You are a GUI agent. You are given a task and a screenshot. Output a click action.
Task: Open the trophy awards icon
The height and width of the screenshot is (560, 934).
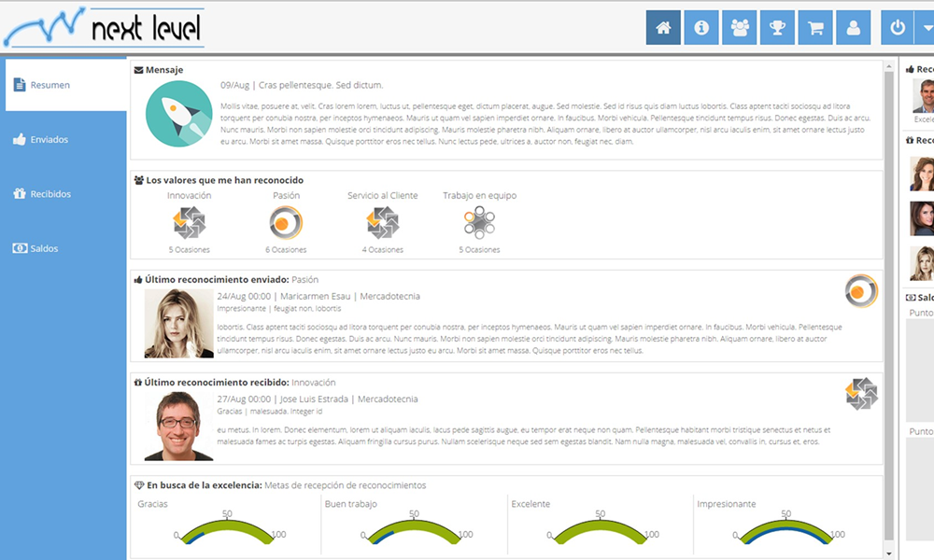(777, 28)
